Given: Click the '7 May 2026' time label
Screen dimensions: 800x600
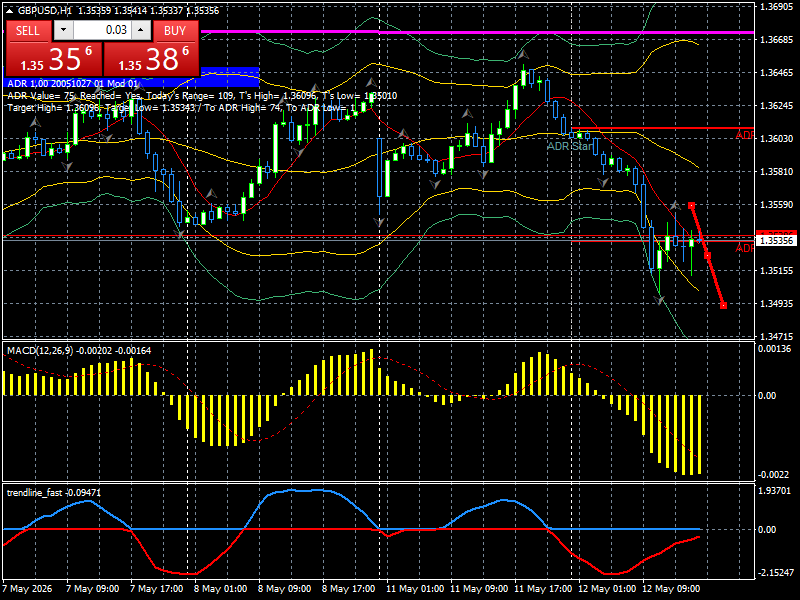Looking at the screenshot, I should 28,588.
